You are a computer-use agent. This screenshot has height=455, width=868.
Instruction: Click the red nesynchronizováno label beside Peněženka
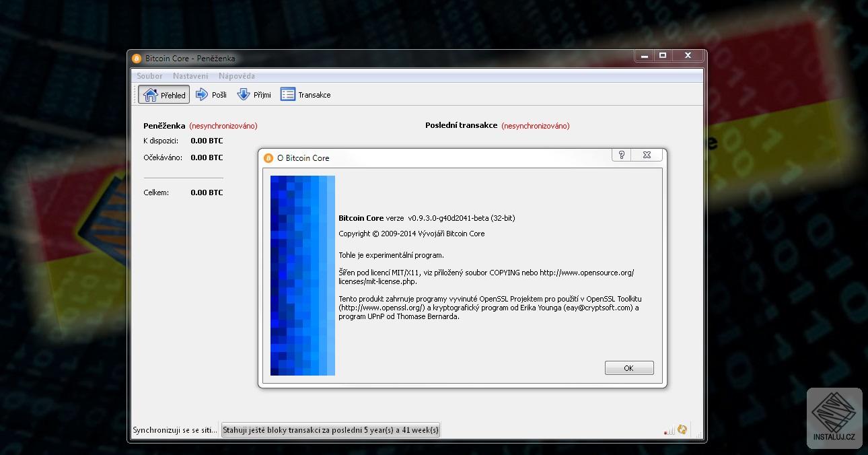click(223, 126)
